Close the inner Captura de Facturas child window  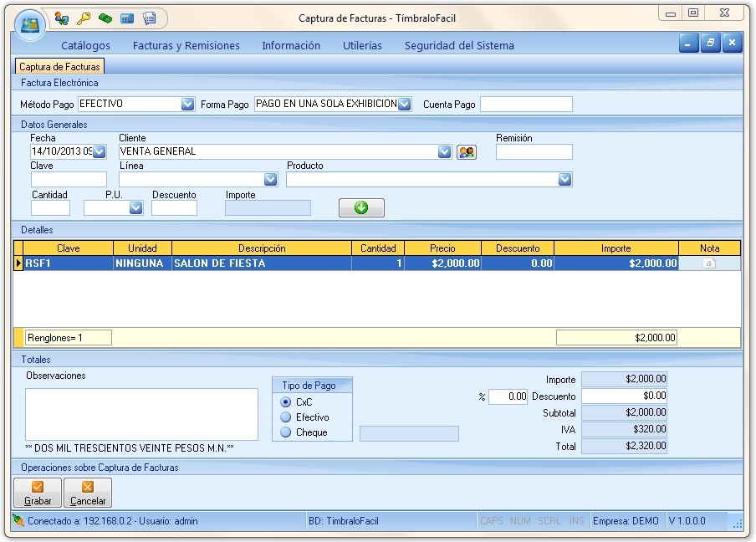733,43
